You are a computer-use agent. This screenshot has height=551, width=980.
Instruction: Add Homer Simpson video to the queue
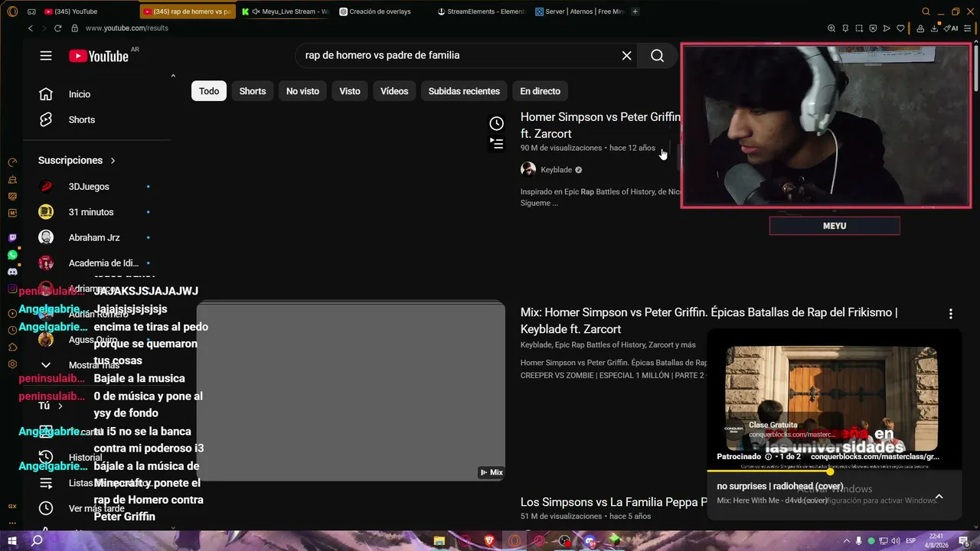497,143
